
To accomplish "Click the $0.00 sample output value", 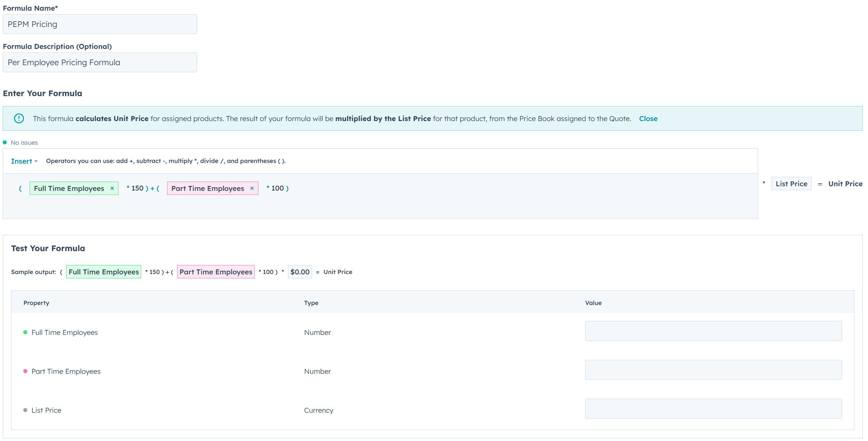I will [300, 272].
